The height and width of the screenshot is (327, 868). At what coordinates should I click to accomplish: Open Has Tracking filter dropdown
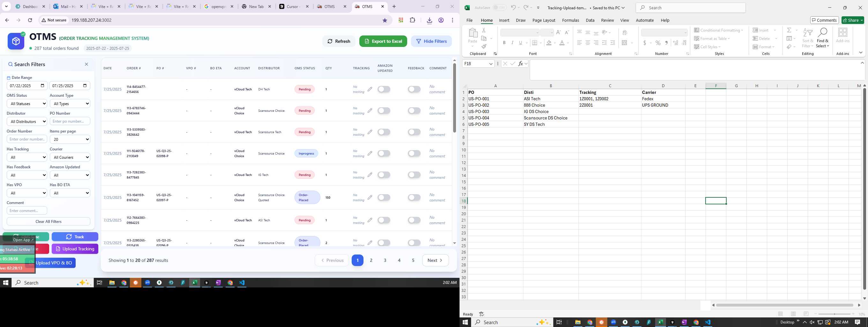coord(27,157)
